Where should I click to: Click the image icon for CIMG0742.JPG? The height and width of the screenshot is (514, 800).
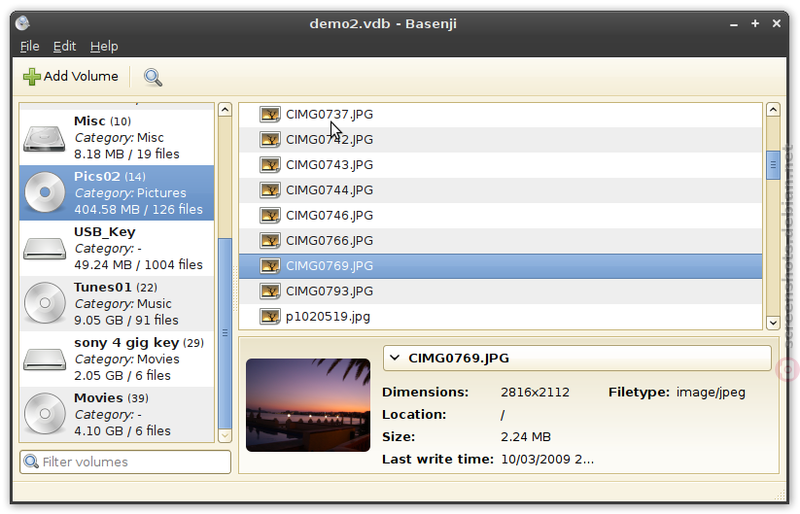point(270,139)
